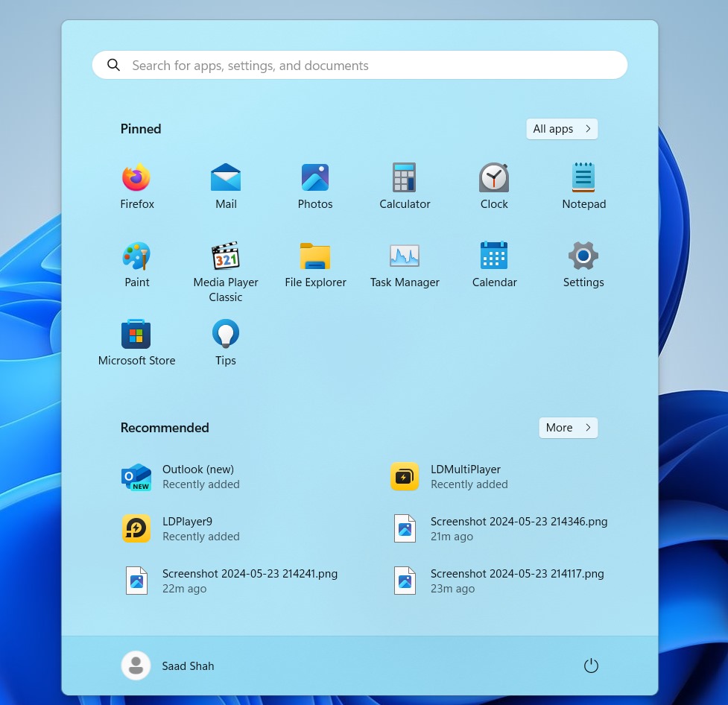Launch LDPlayer9 from Recommended

(x=180, y=528)
